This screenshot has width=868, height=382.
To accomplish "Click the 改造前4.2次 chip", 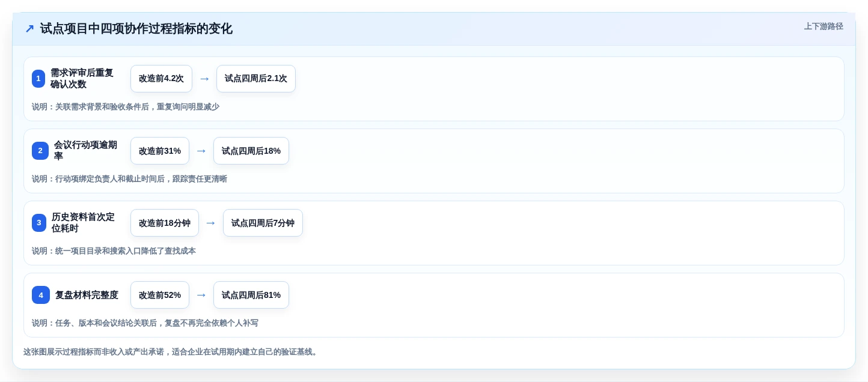I will [161, 79].
